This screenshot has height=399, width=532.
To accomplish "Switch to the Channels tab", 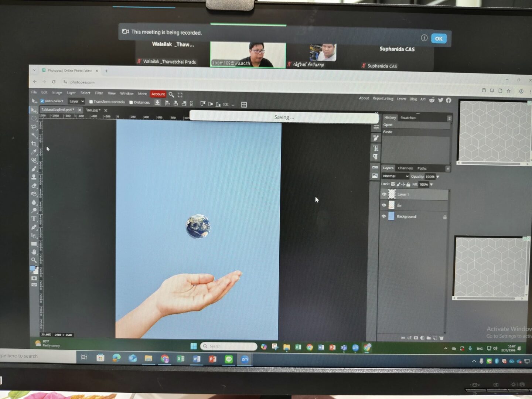I will pos(405,168).
